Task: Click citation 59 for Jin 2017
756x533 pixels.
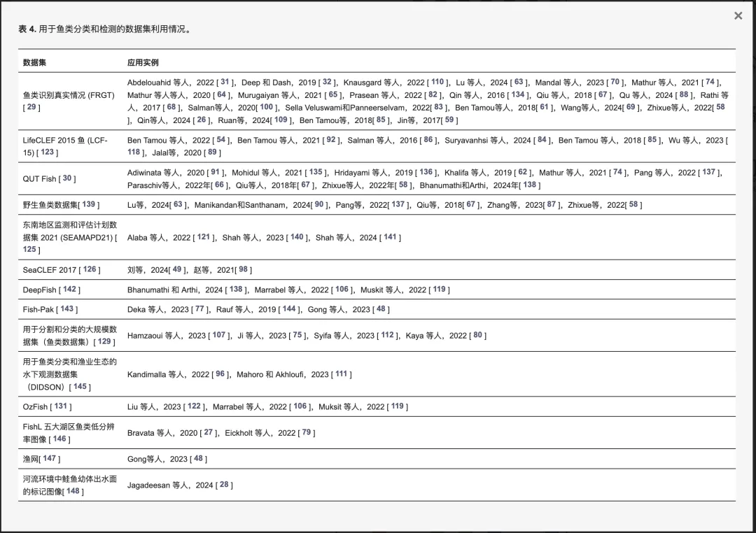Action: (x=449, y=120)
